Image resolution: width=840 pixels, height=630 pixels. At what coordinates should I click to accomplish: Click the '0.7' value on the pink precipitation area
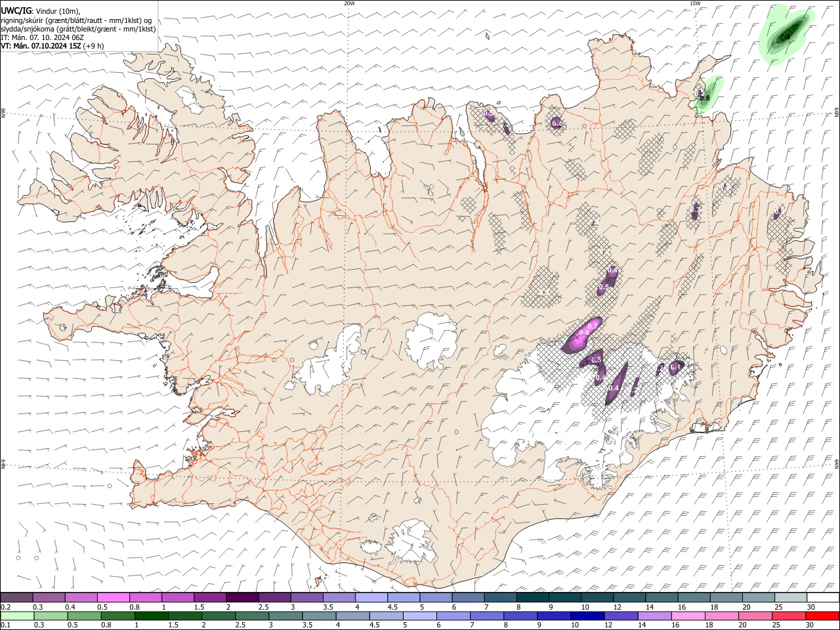592,326
